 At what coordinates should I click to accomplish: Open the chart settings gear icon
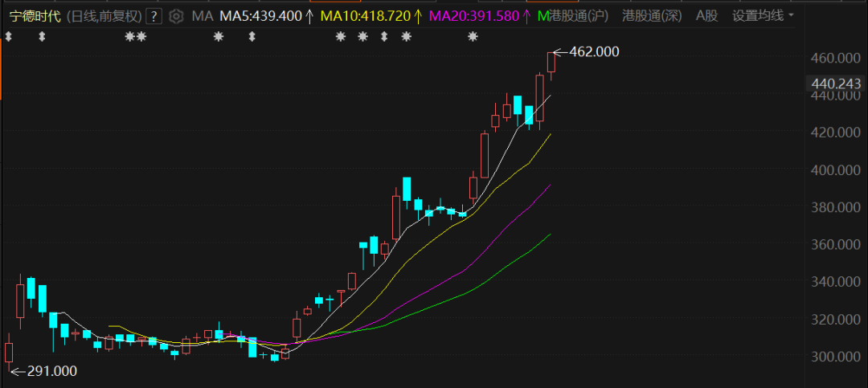(x=176, y=16)
